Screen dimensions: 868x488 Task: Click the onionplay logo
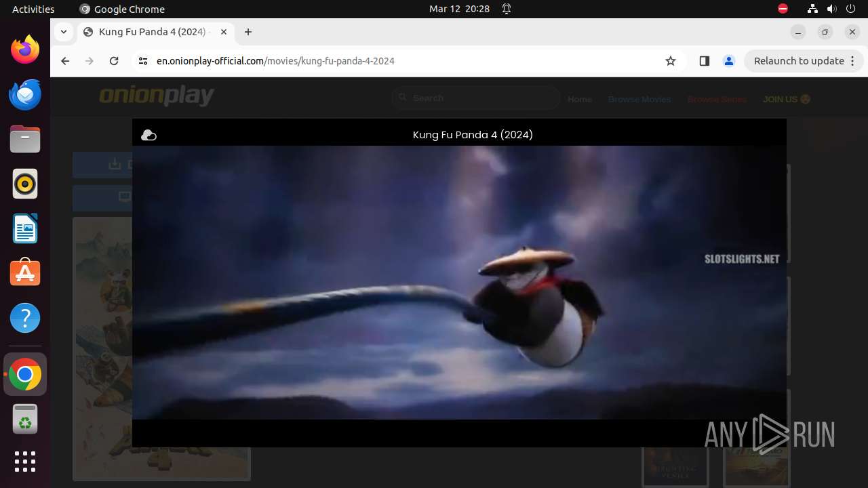pyautogui.click(x=157, y=96)
